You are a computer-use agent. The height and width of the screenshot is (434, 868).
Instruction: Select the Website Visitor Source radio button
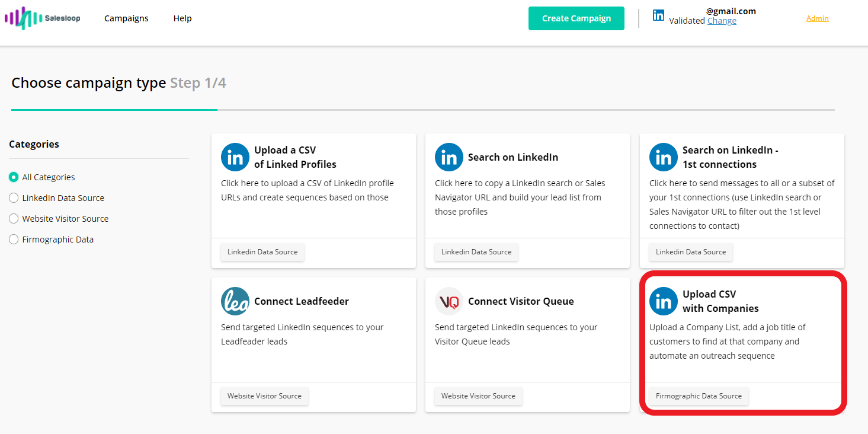point(14,219)
